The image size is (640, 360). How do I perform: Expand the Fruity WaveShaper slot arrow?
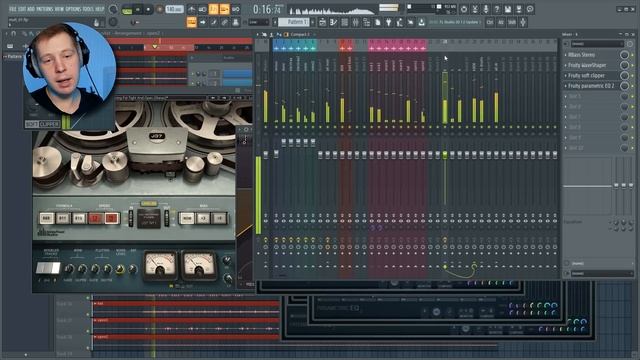click(x=565, y=65)
